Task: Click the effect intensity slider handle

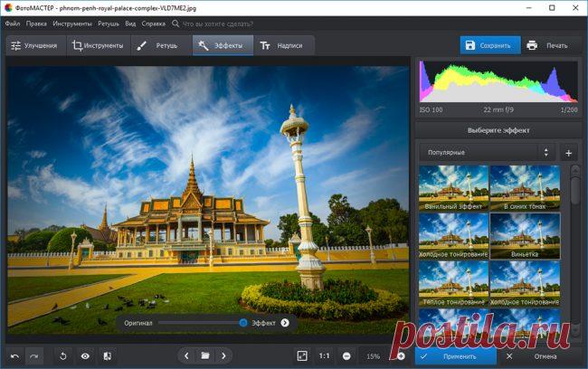Action: pyautogui.click(x=243, y=323)
